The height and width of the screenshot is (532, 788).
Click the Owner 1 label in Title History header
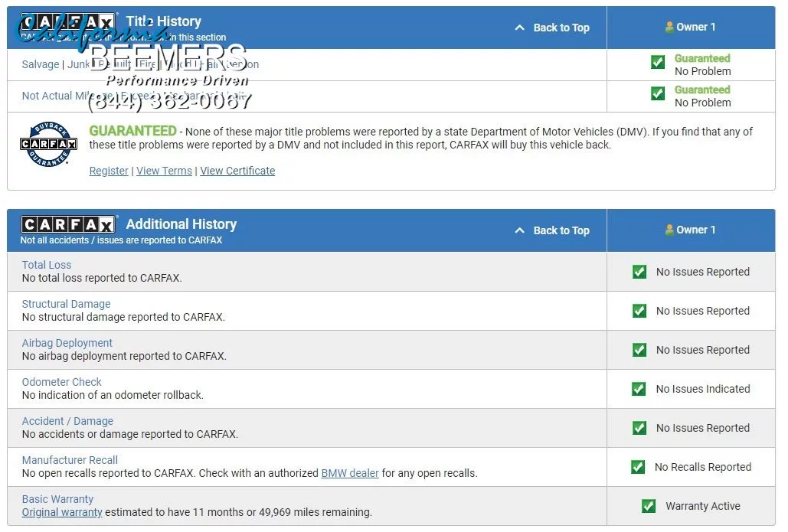[695, 27]
